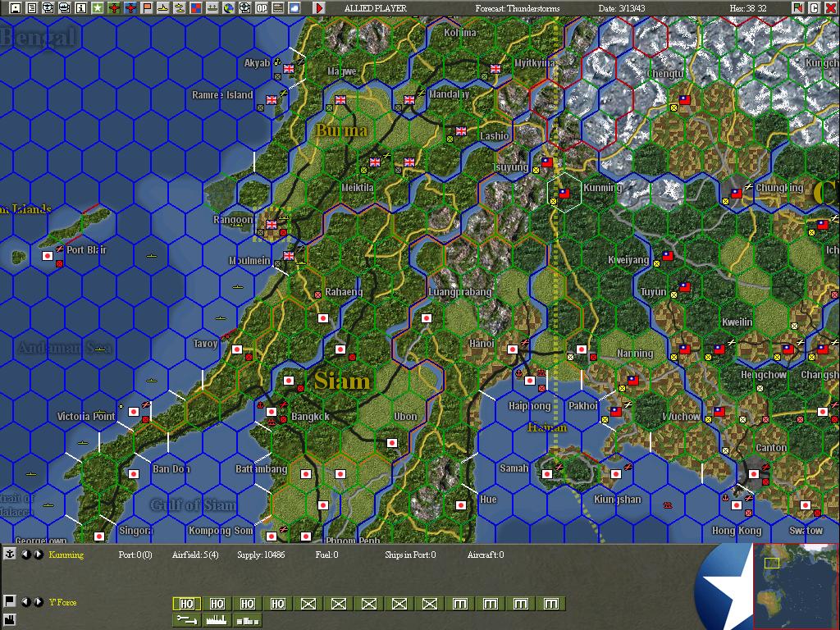Click the 'Port: 0(0)' text
Image resolution: width=840 pixels, height=630 pixels.
click(135, 555)
